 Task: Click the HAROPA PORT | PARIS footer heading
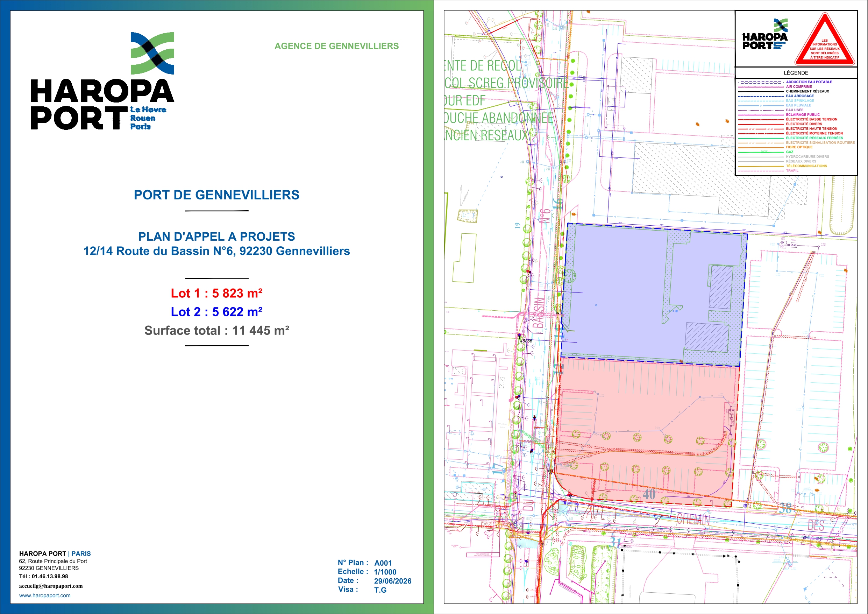coord(55,553)
